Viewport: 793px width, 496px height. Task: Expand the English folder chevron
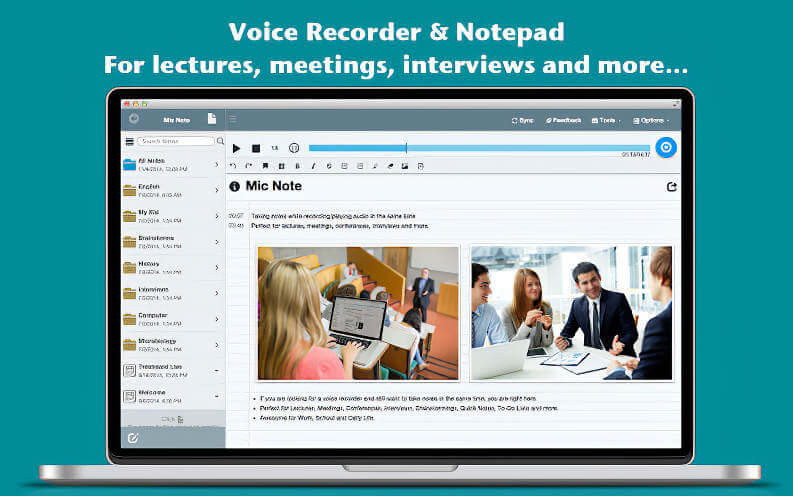217,190
